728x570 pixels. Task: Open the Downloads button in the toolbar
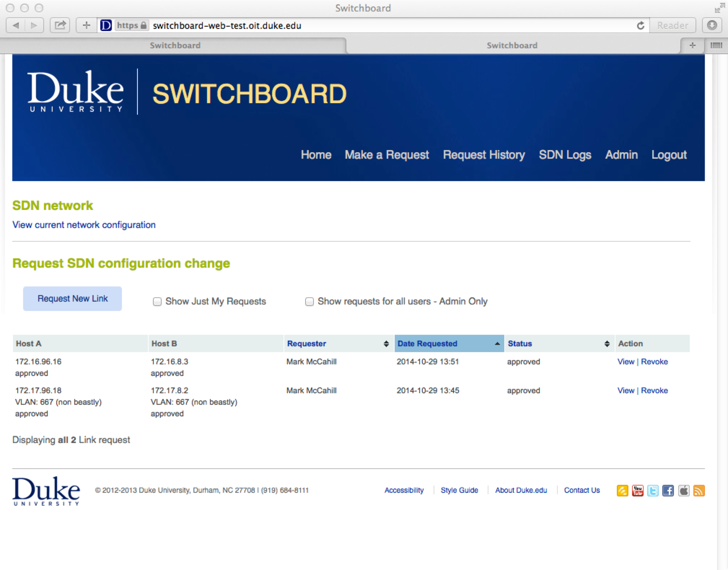(x=712, y=26)
